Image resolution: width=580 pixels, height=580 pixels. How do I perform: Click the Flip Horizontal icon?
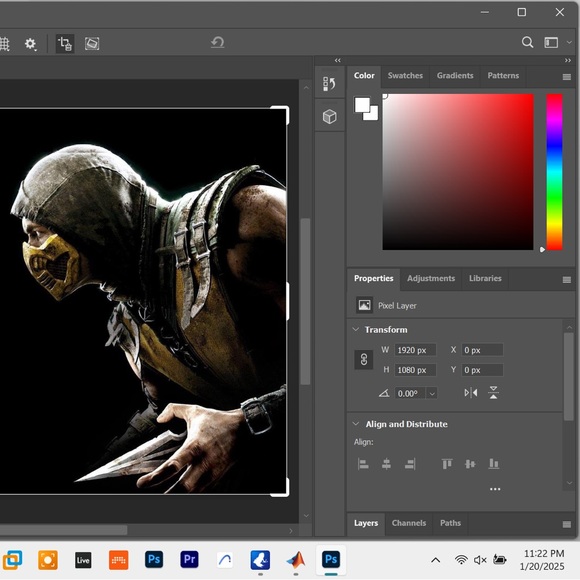471,393
